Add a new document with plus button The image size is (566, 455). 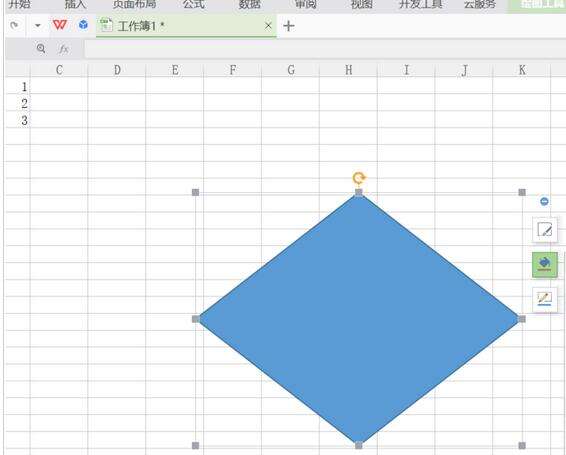click(288, 26)
